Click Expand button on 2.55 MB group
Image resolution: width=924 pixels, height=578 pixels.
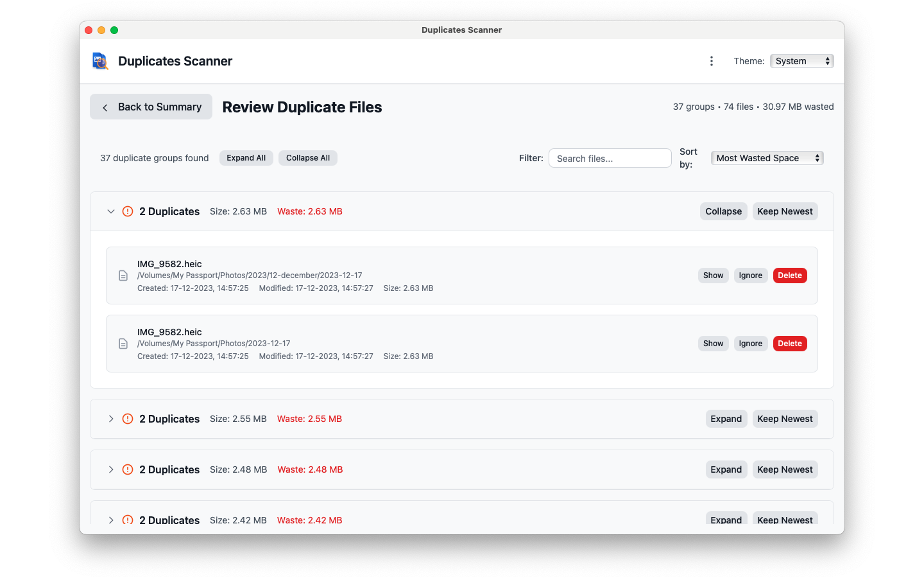[x=726, y=419]
